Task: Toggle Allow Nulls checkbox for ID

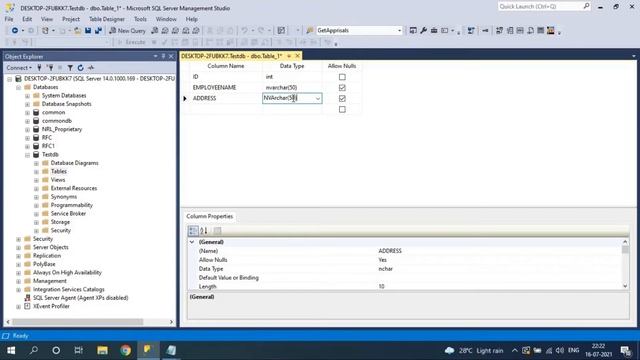Action: (342, 77)
